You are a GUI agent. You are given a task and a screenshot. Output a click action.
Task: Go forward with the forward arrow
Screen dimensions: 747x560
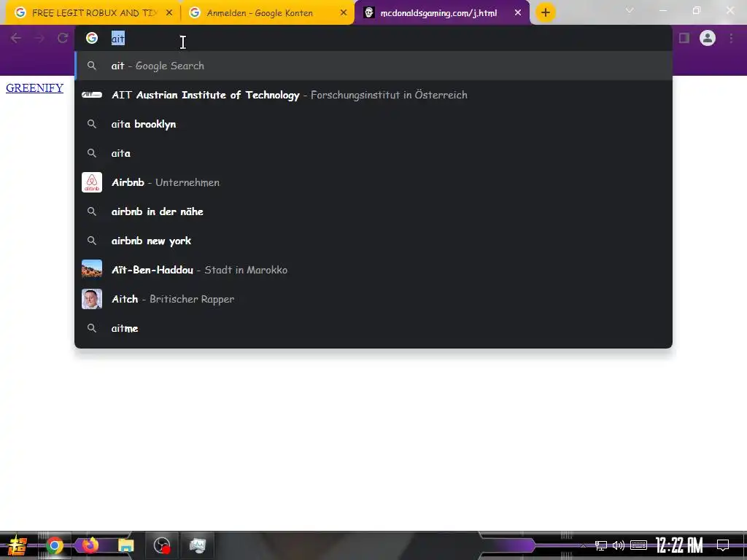click(39, 38)
